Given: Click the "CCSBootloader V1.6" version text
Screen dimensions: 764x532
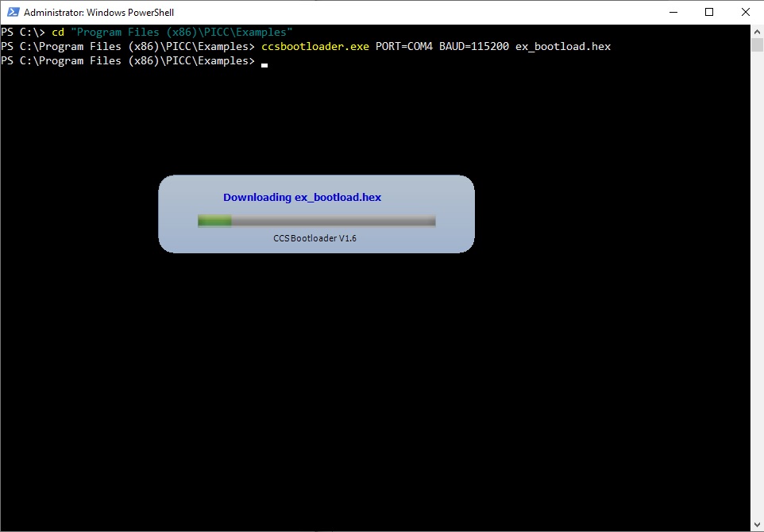Looking at the screenshot, I should [314, 238].
